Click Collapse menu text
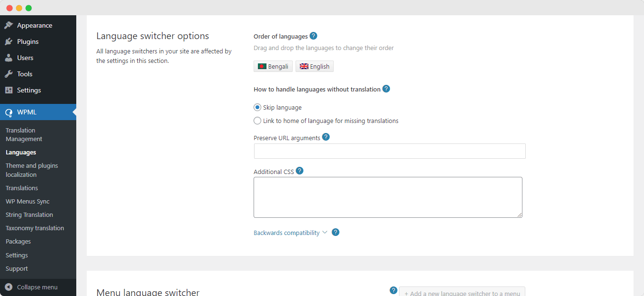The height and width of the screenshot is (296, 644). 37,287
